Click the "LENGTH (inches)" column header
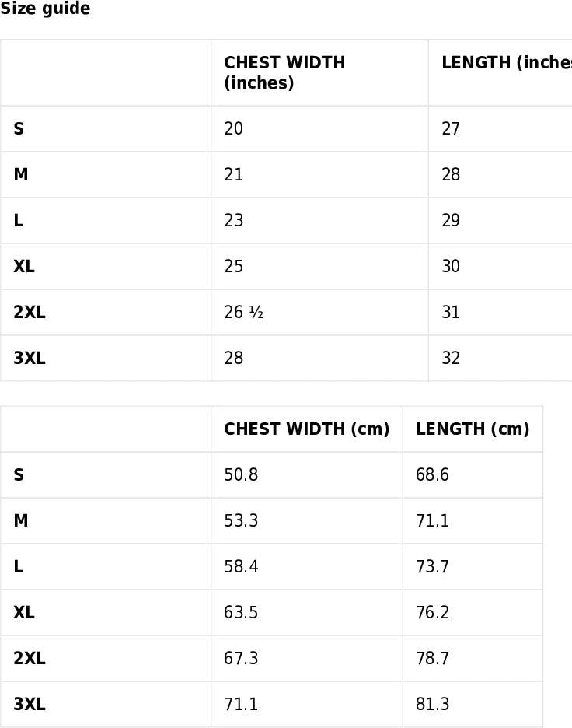572x728 pixels. coord(505,63)
